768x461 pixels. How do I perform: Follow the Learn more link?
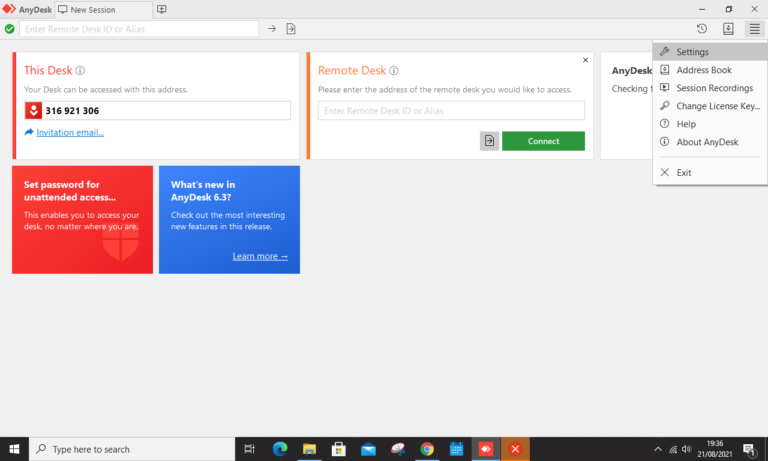tap(260, 256)
